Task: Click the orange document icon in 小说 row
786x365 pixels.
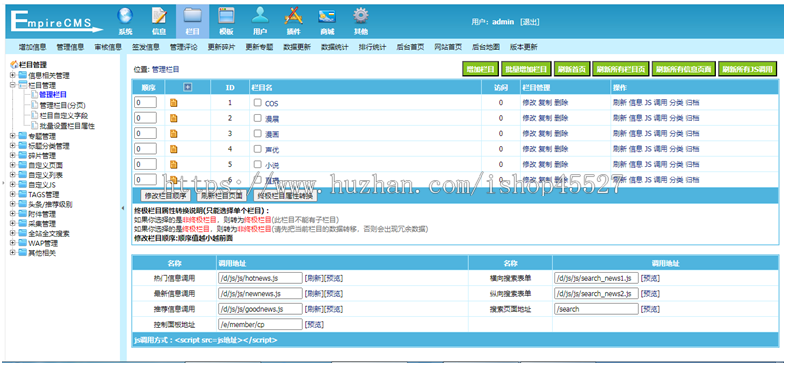Action: click(174, 164)
